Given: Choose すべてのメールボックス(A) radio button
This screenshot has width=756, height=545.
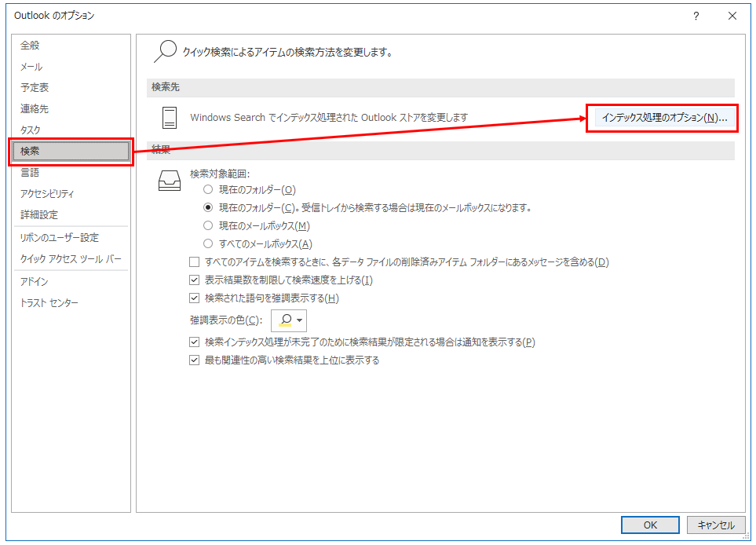Looking at the screenshot, I should (x=208, y=243).
